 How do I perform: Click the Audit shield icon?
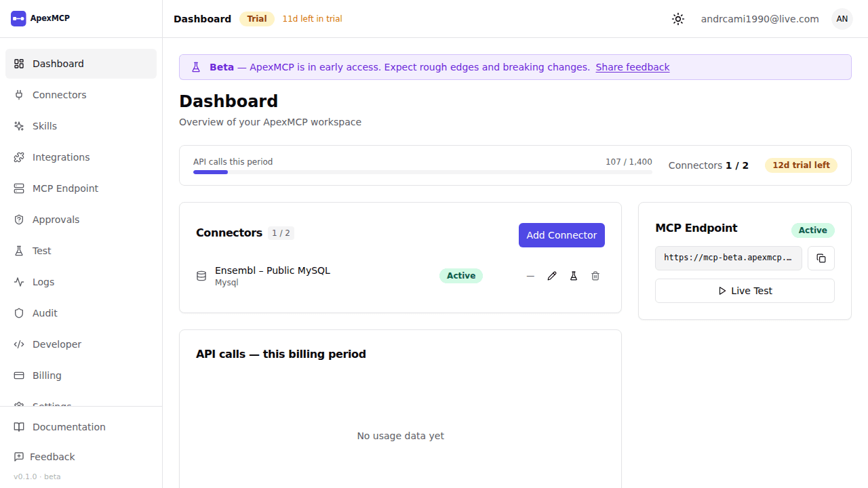(19, 313)
